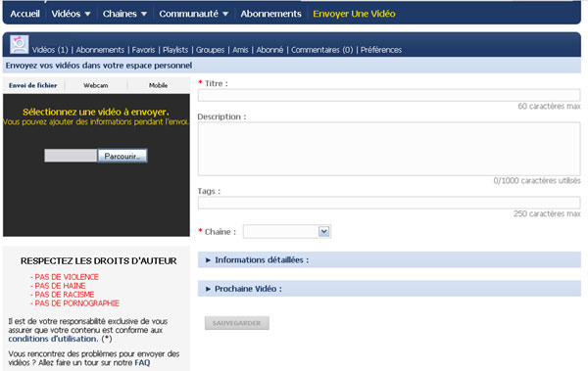Open Abonnements link in profile bar
The height and width of the screenshot is (371, 588).
[x=100, y=50]
